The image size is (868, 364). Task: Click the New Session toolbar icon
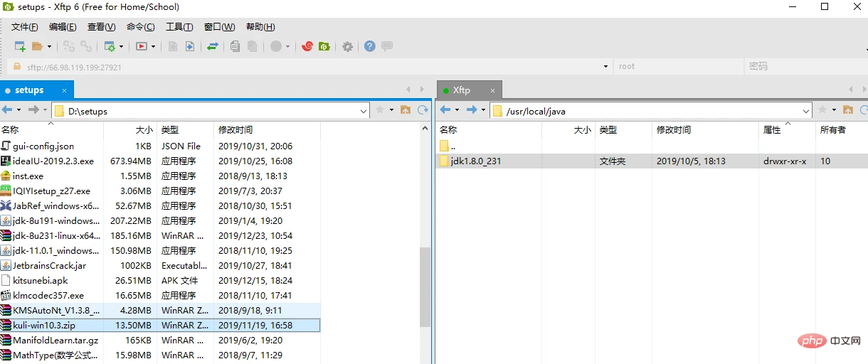[20, 46]
